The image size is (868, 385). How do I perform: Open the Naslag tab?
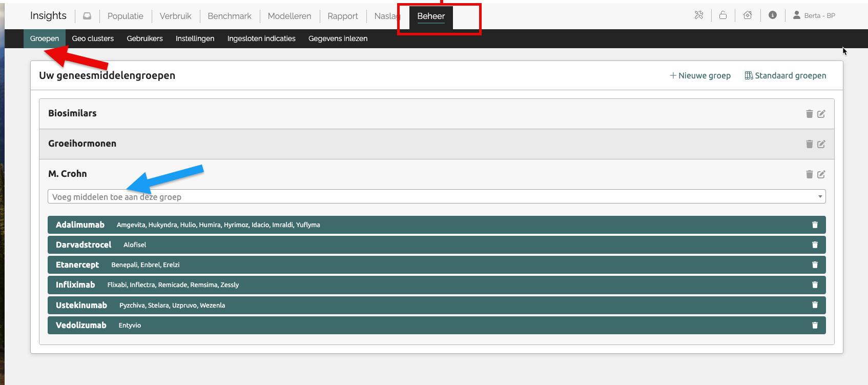386,16
